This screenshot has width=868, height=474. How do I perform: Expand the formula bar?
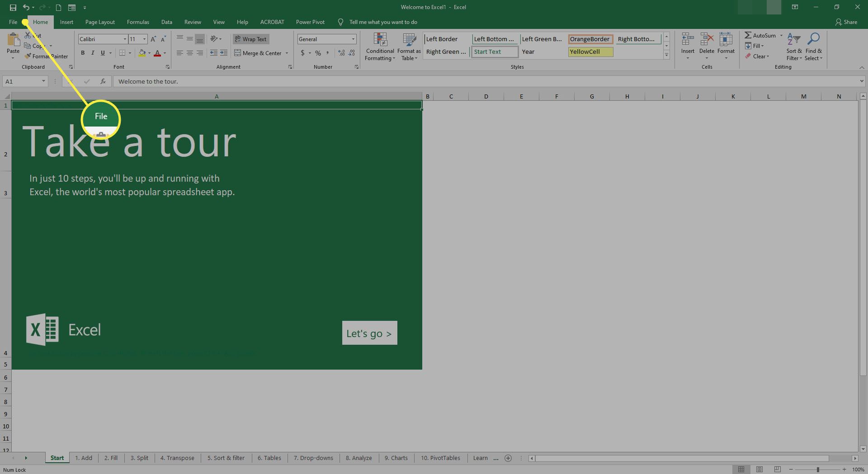862,81
